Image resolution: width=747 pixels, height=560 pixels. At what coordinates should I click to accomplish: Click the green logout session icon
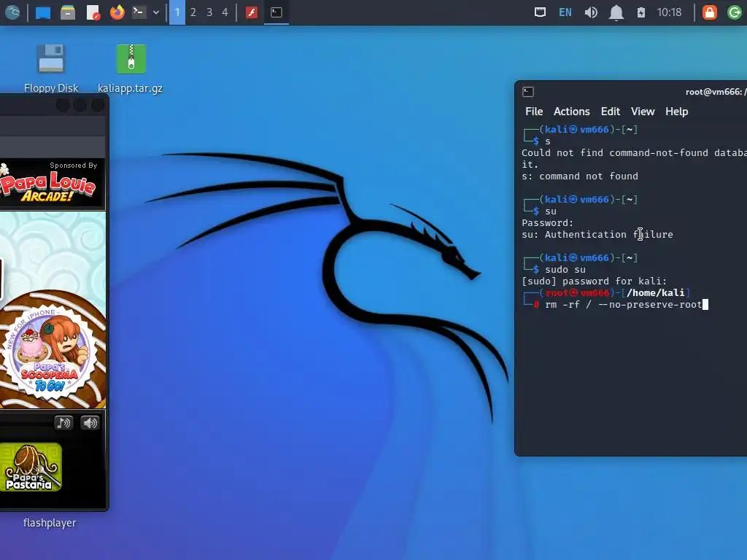[735, 12]
